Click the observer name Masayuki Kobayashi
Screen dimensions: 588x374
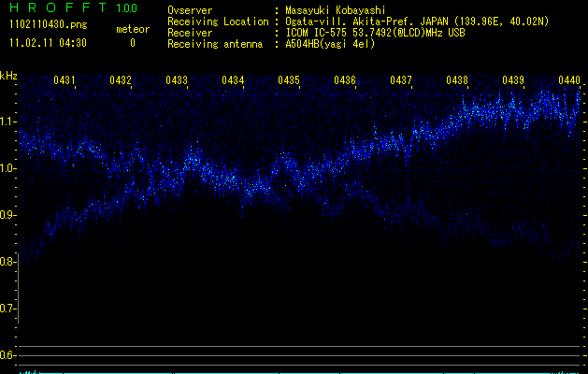pos(336,10)
